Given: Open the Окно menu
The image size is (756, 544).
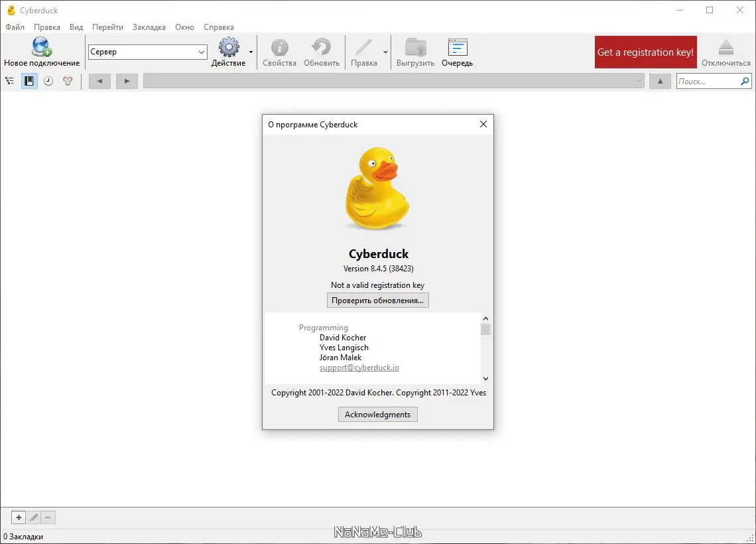Looking at the screenshot, I should point(184,27).
